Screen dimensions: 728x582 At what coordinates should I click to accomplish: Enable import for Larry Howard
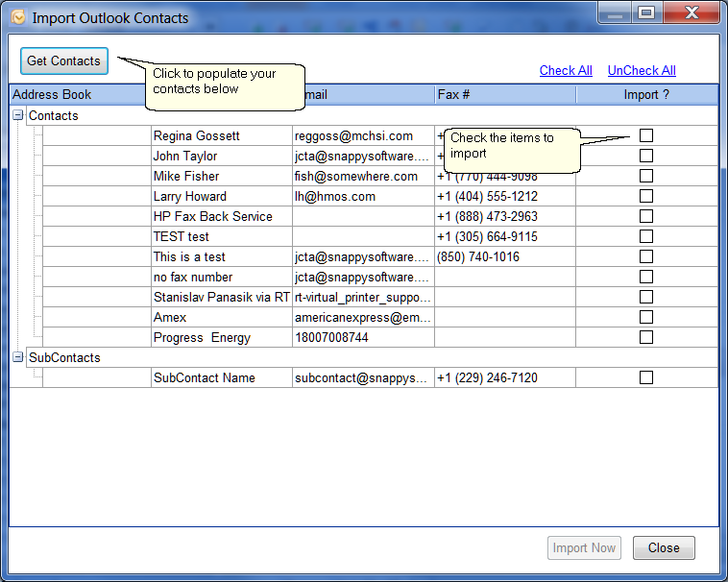click(646, 196)
